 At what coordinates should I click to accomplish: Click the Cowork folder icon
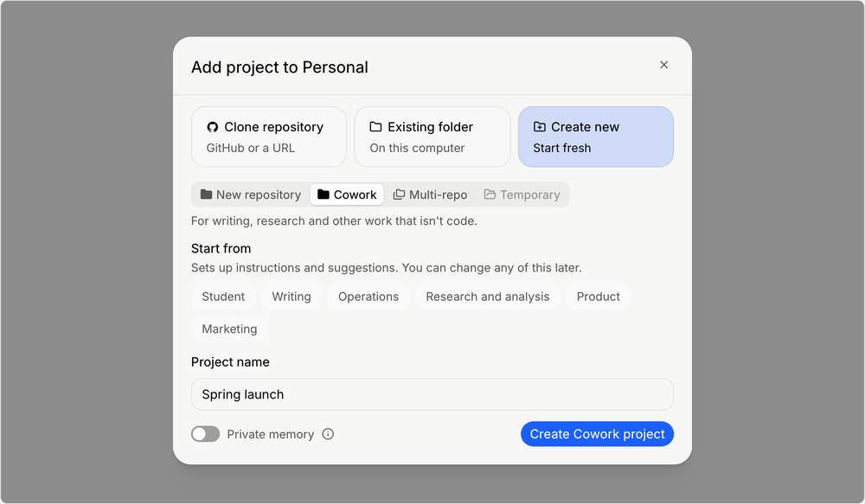pos(324,195)
